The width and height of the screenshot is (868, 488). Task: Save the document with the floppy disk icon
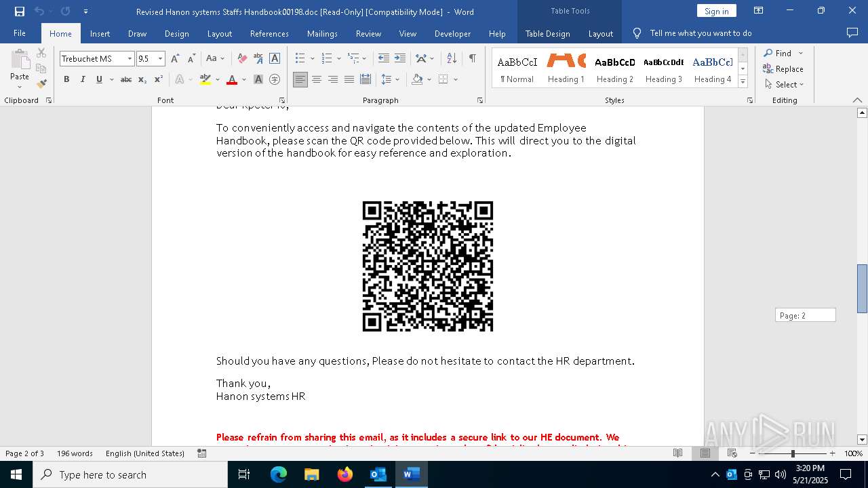tap(20, 12)
